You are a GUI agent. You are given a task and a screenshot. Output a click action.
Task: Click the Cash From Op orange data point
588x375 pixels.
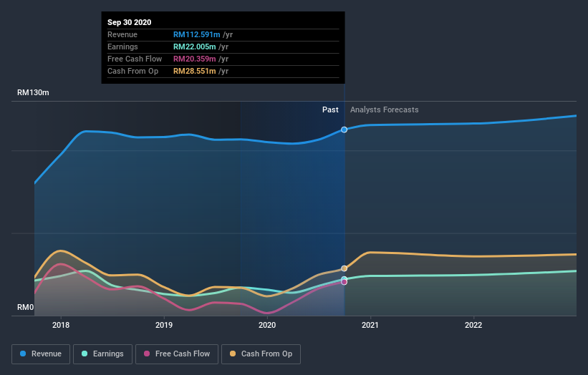pos(344,268)
